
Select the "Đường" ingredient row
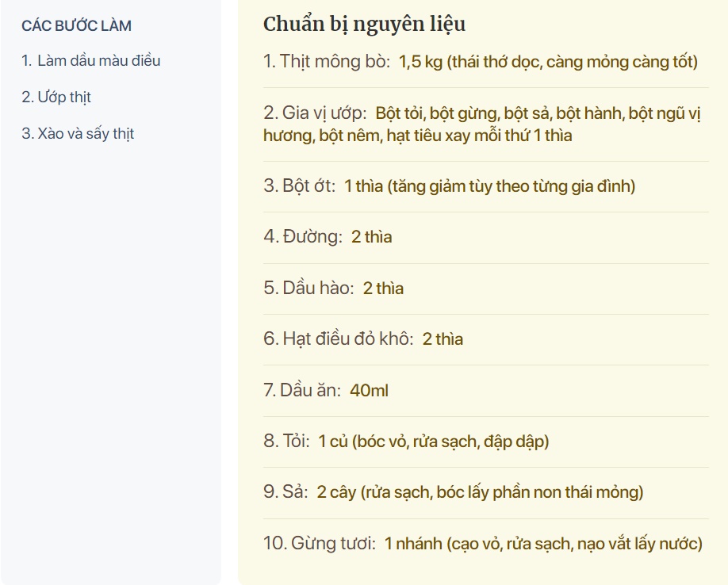point(328,237)
